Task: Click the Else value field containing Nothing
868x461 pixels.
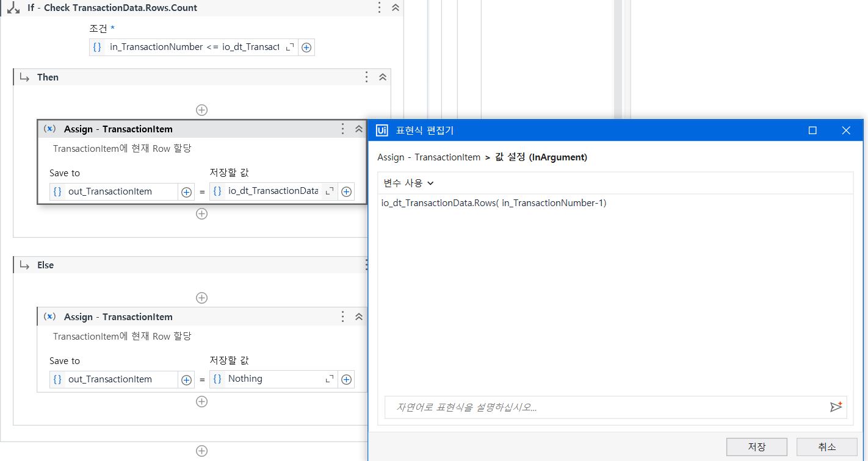Action: (x=273, y=379)
